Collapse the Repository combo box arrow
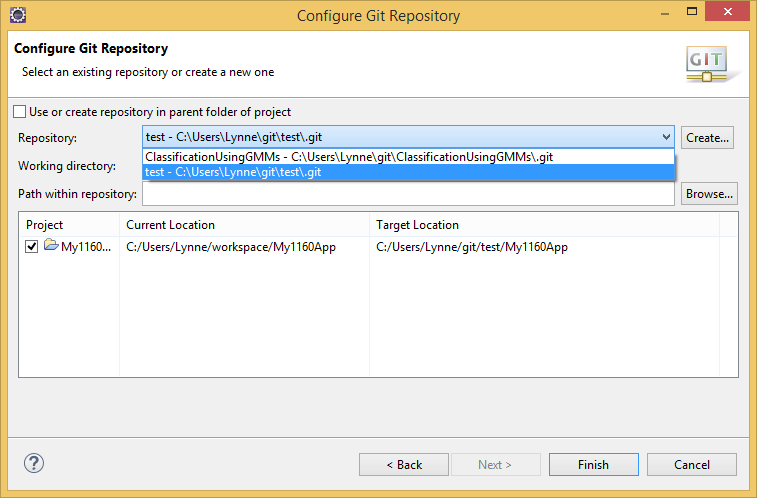 tap(666, 137)
